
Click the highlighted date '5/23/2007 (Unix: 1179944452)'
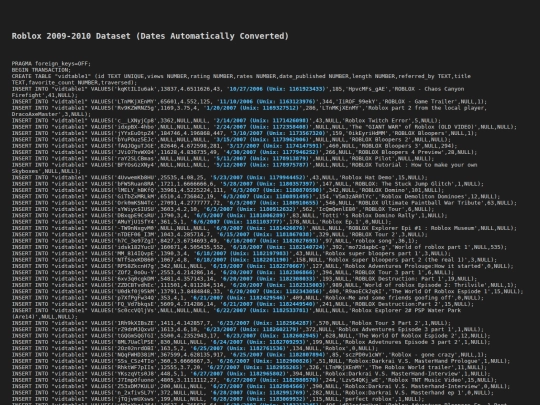coord(259,178)
